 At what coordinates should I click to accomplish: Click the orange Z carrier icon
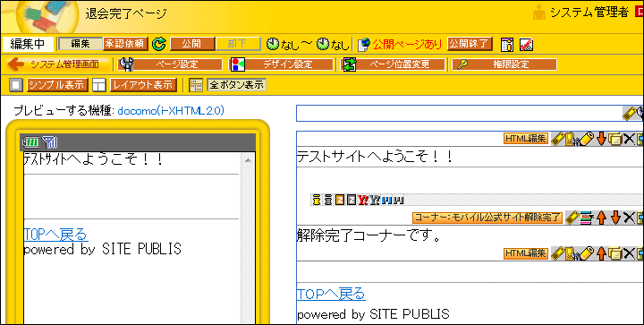[339, 200]
